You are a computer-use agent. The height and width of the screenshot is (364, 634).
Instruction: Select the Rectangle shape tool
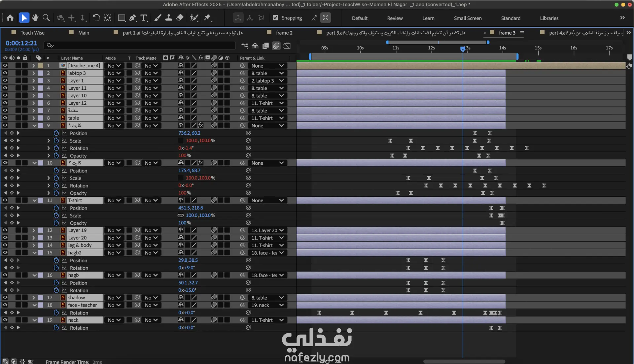coord(122,18)
